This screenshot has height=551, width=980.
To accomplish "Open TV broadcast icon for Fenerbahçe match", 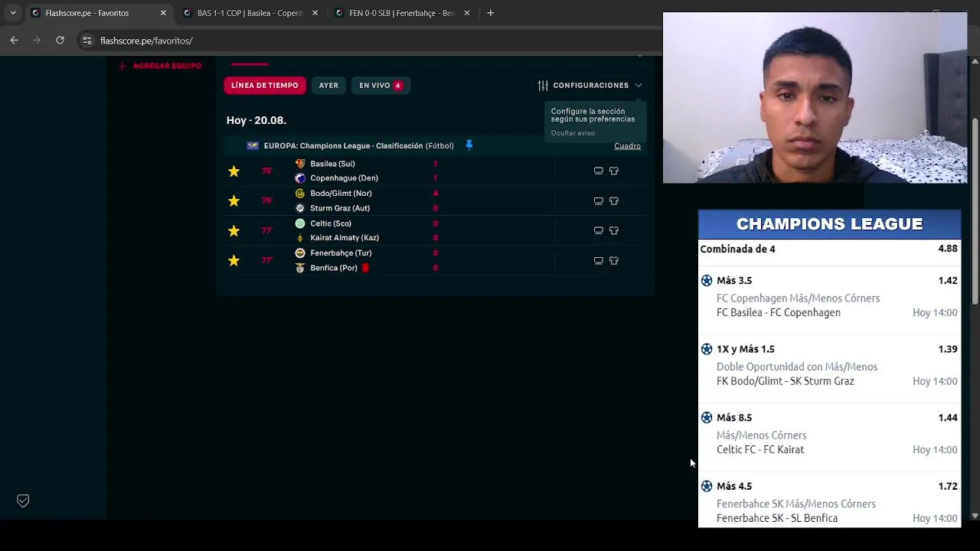I will [x=599, y=260].
